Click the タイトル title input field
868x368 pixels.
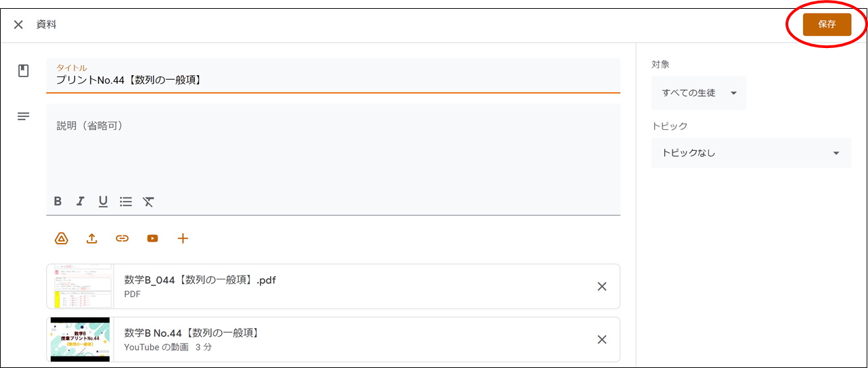click(x=333, y=80)
